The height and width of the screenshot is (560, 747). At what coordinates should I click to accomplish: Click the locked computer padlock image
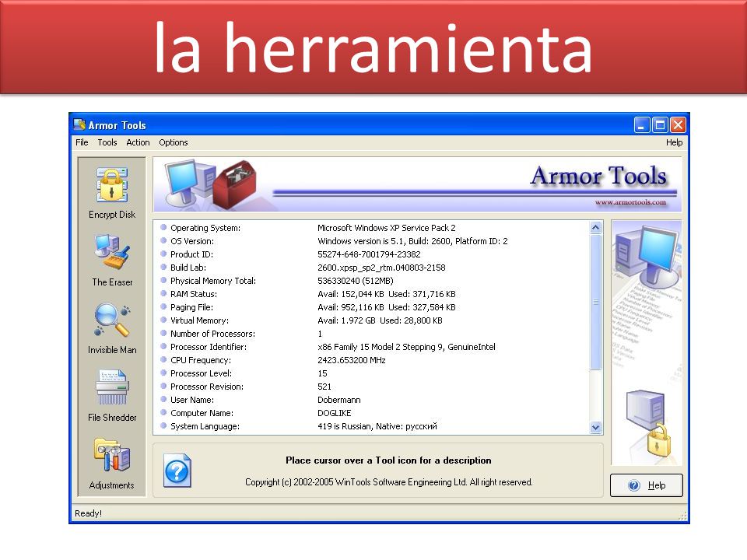click(x=648, y=423)
